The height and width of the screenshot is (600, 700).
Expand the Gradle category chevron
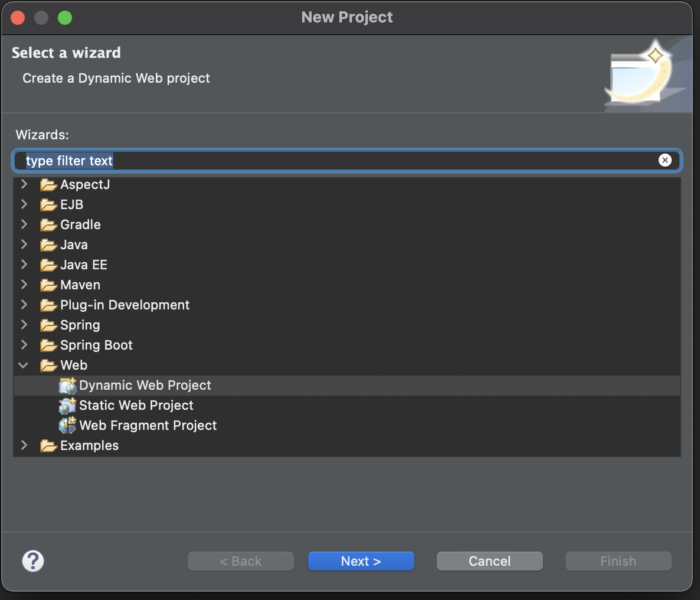[x=24, y=224]
